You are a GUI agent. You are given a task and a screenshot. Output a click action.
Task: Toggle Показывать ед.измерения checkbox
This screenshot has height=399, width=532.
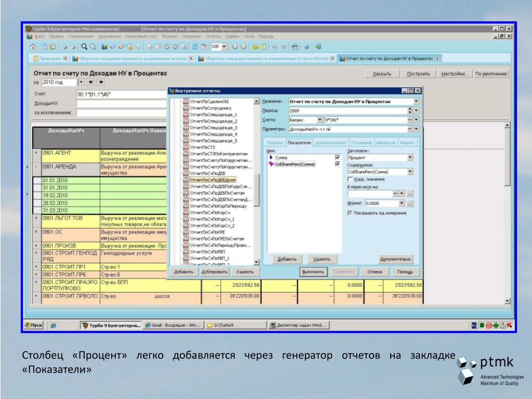pos(350,213)
